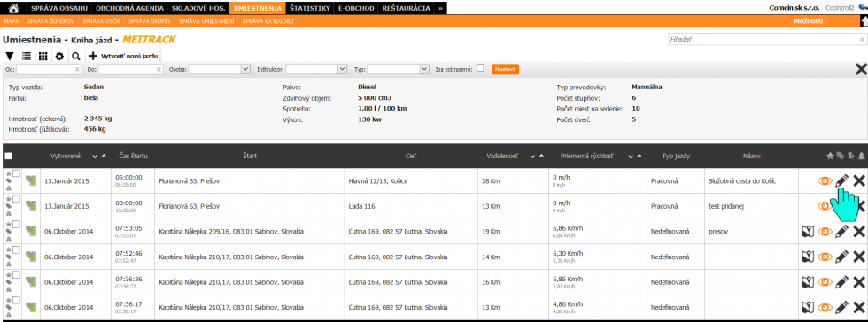Image resolution: width=868 pixels, height=322 pixels.
Task: Tick the checkbox of the 06:00:00 ride
Action: [x=16, y=173]
